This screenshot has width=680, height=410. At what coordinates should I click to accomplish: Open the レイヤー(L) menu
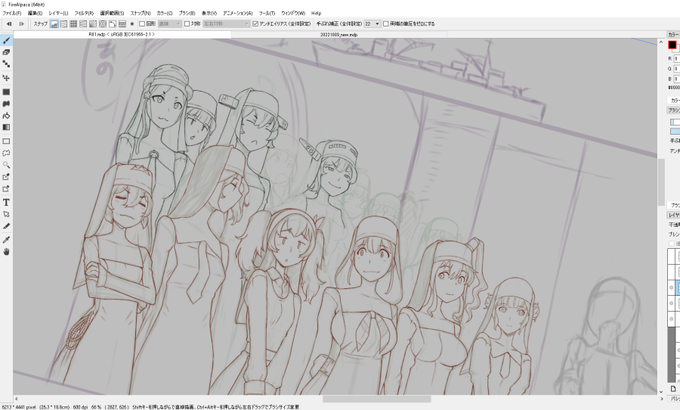tap(58, 13)
